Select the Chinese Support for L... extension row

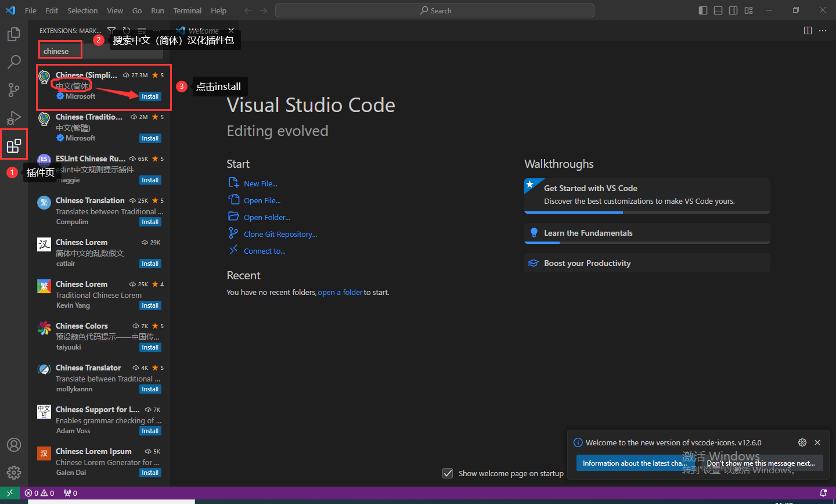(99, 420)
